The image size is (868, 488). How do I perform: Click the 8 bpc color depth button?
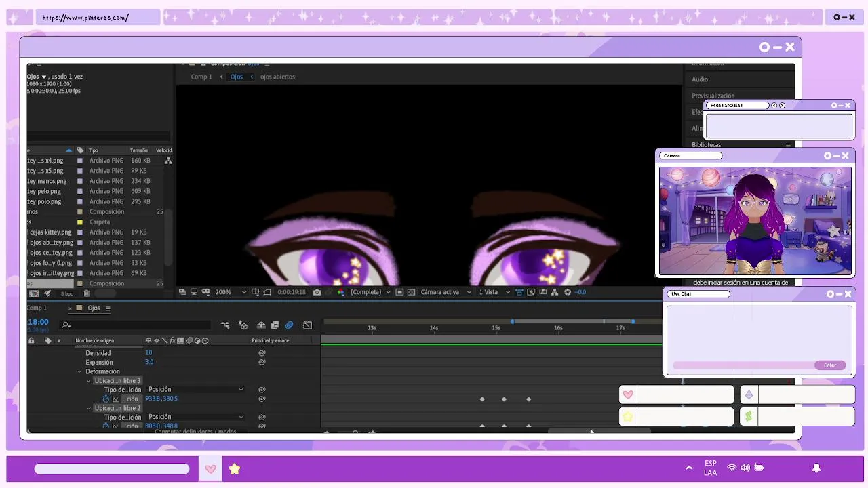point(66,293)
